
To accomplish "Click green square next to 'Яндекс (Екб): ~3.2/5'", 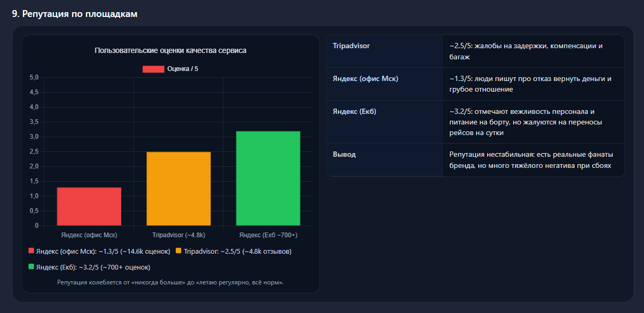I will [x=31, y=267].
